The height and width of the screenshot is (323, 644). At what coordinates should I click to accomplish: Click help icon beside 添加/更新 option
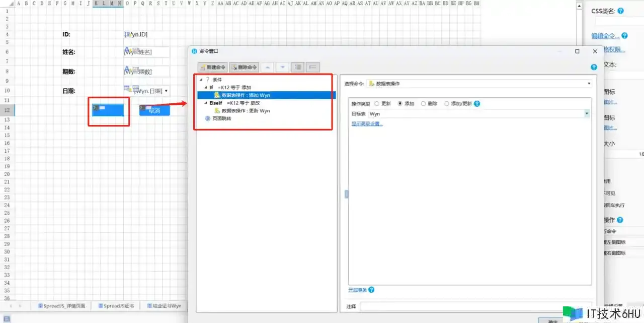tap(477, 104)
